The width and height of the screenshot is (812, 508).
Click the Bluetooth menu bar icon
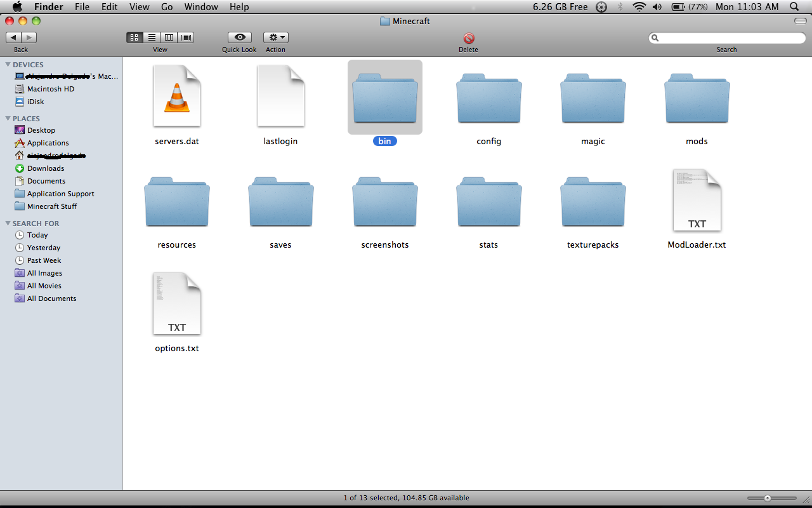620,7
